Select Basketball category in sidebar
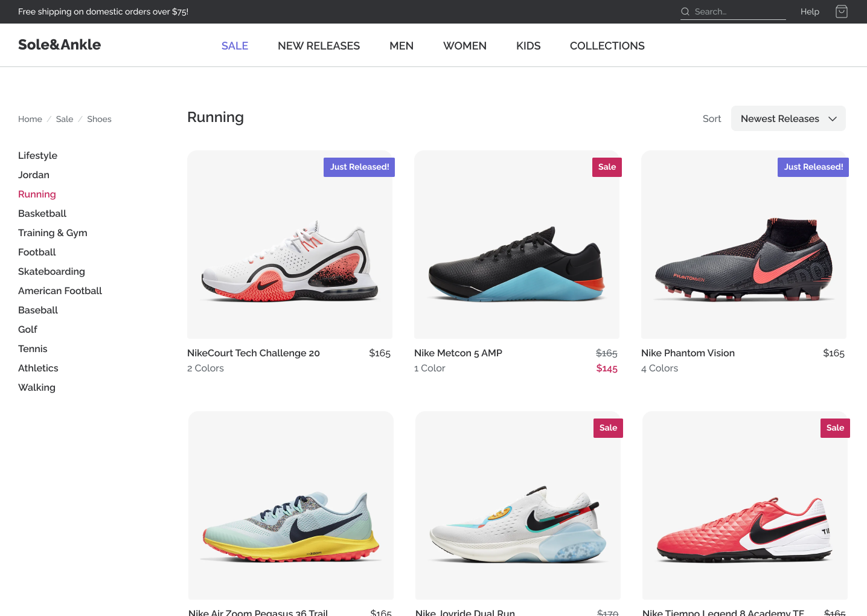This screenshot has width=867, height=616. click(x=42, y=213)
